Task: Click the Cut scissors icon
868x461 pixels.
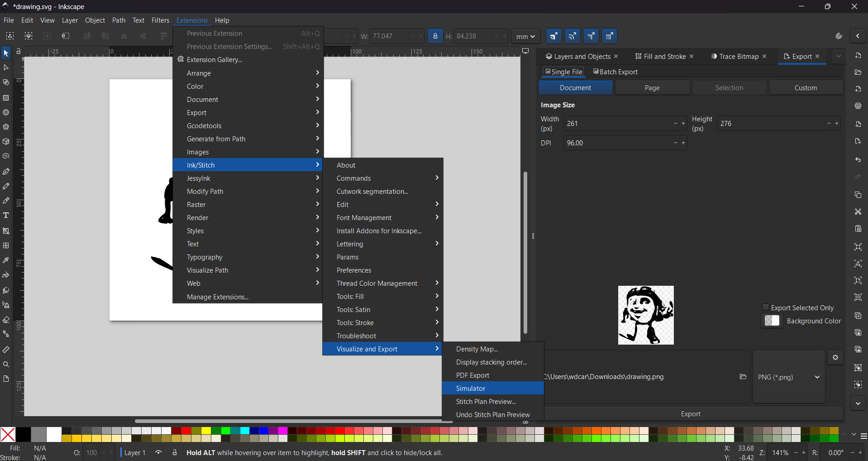Action: (858, 211)
